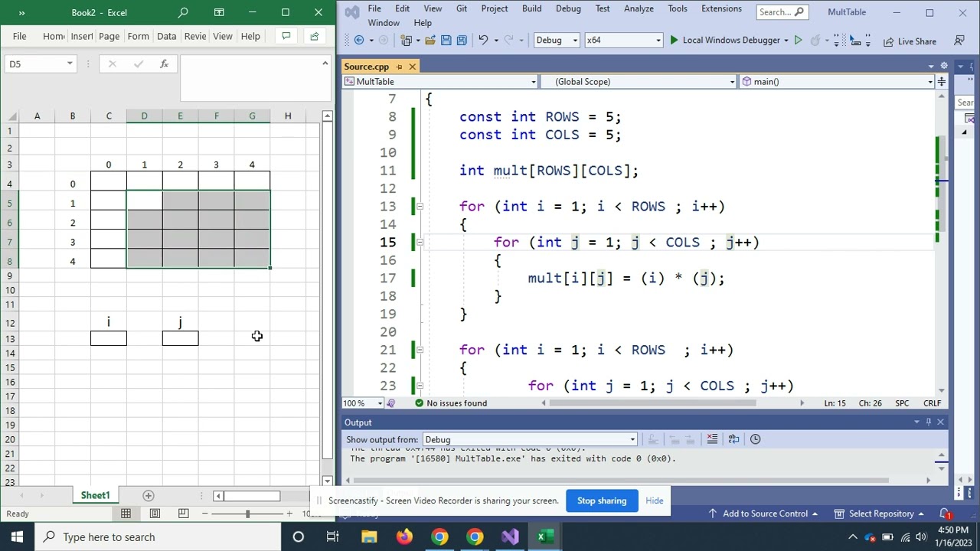Click the Excel search magnifier icon

183,12
